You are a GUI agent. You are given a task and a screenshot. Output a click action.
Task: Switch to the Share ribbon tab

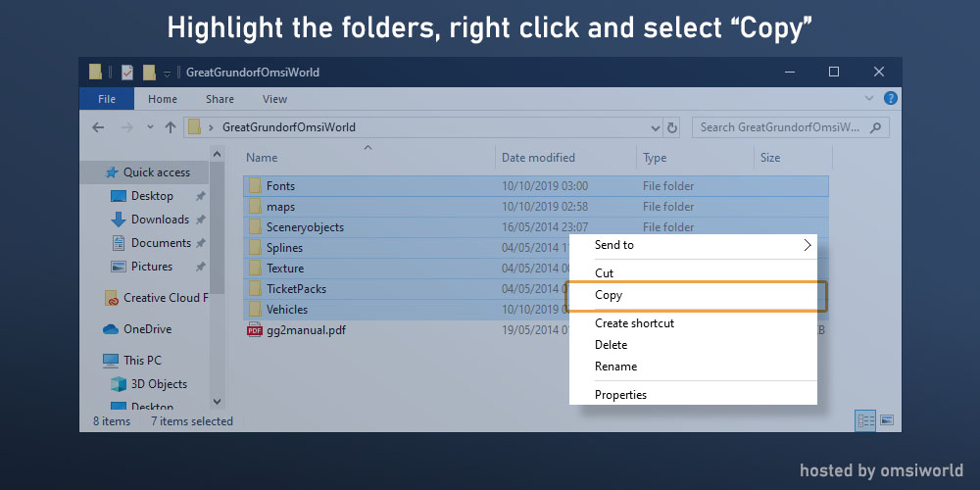pos(220,99)
